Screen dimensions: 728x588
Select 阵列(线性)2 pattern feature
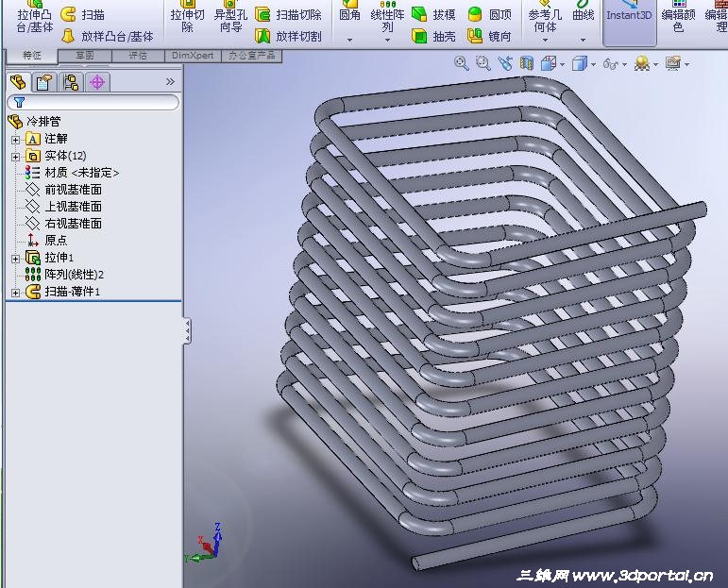point(64,275)
